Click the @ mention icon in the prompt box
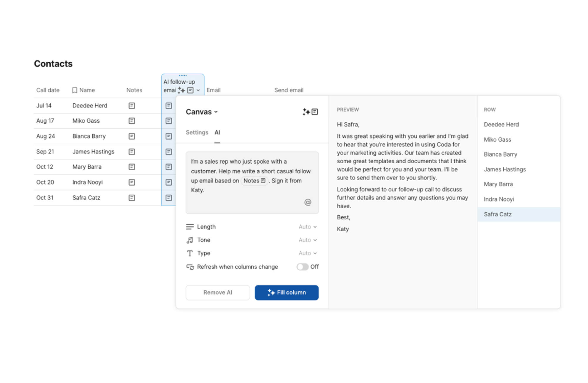Viewport: 588px width, 383px height. pos(308,202)
